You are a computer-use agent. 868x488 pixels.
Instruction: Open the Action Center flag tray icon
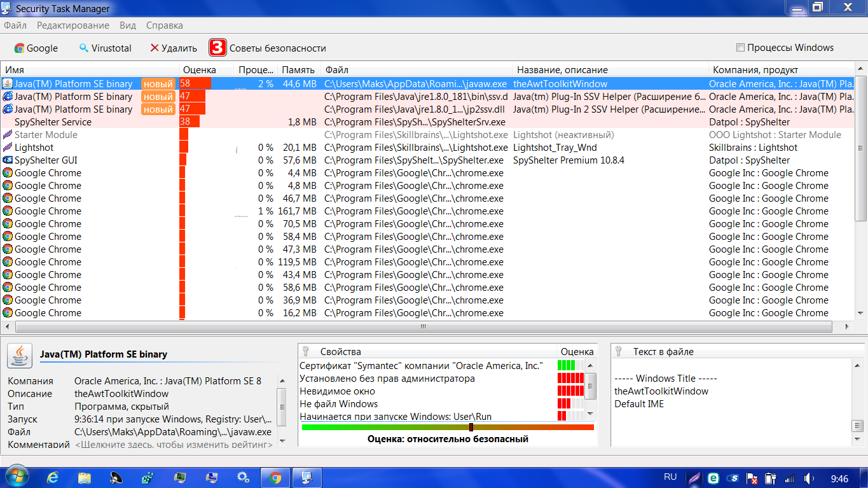pyautogui.click(x=752, y=478)
